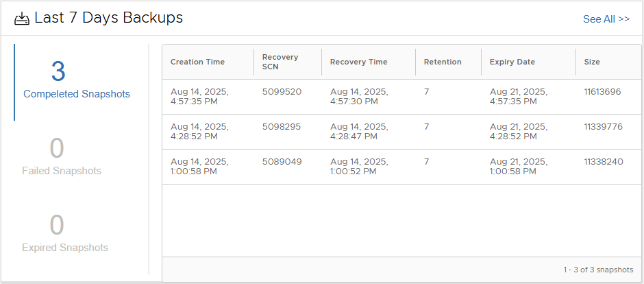Click the 1:00:58 PM creation time cell
The width and height of the screenshot is (644, 284).
[199, 167]
